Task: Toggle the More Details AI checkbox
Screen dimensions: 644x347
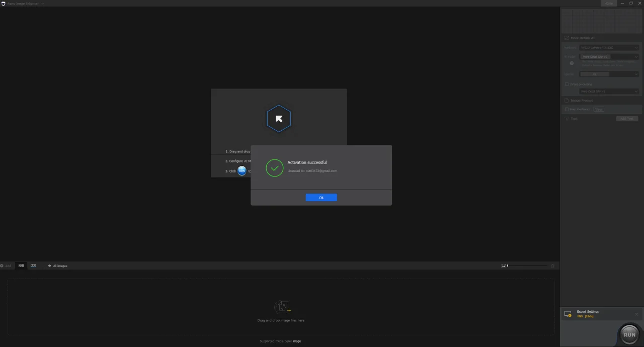Action: (x=567, y=38)
